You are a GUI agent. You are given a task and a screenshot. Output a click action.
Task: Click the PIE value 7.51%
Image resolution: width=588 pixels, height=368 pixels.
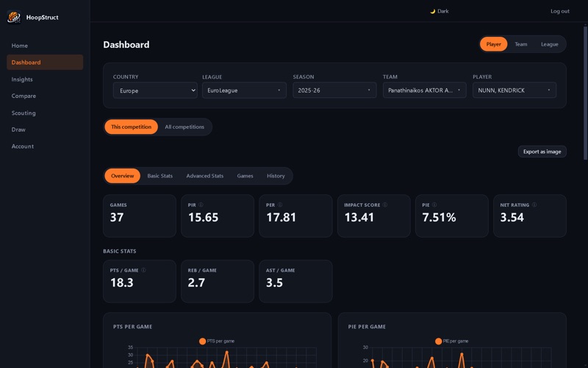coord(439,217)
